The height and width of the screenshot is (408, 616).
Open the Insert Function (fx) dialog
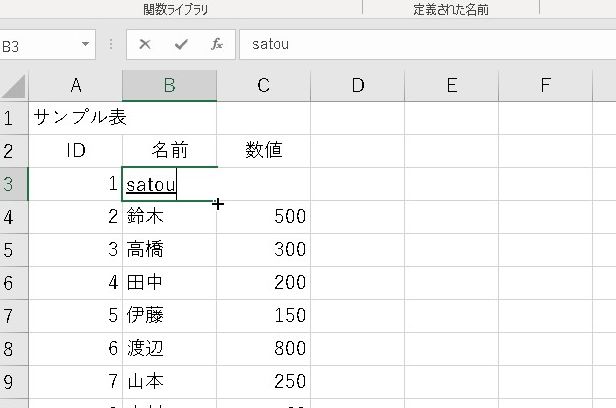pyautogui.click(x=216, y=45)
